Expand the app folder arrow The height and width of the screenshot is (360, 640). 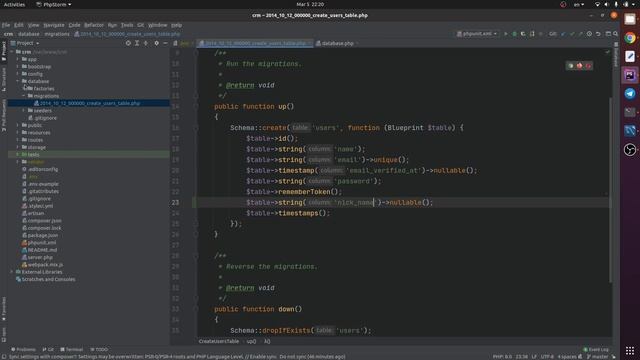tap(18, 59)
